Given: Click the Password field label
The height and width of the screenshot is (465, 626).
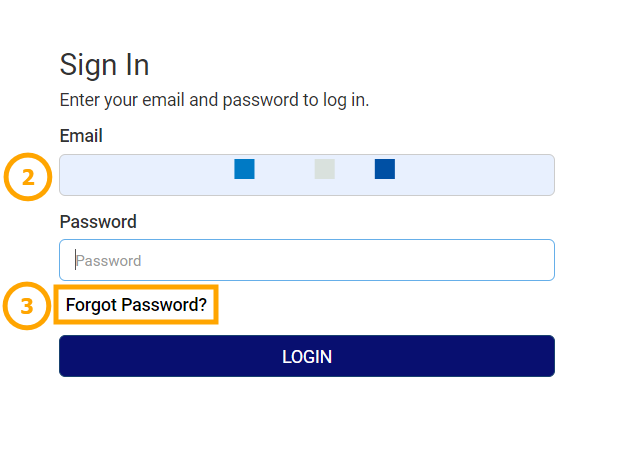Looking at the screenshot, I should coord(98,222).
